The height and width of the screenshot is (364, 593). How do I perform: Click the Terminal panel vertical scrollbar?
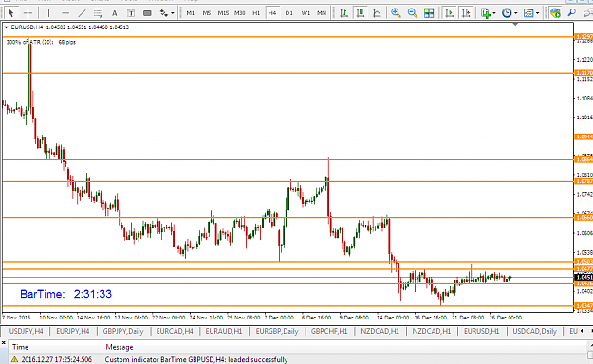pos(591,352)
